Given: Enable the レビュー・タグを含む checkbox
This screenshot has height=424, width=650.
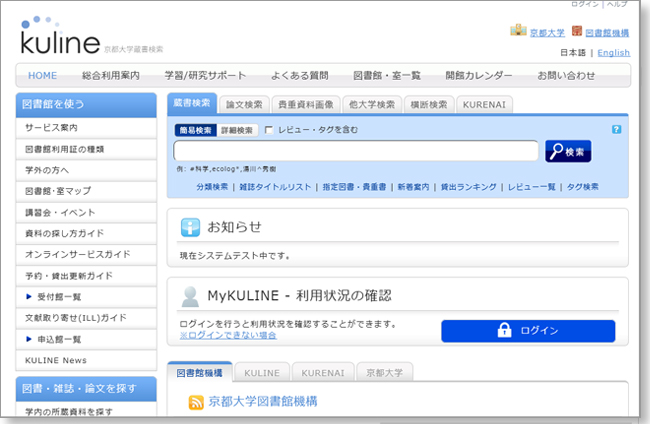Looking at the screenshot, I should click(x=269, y=130).
